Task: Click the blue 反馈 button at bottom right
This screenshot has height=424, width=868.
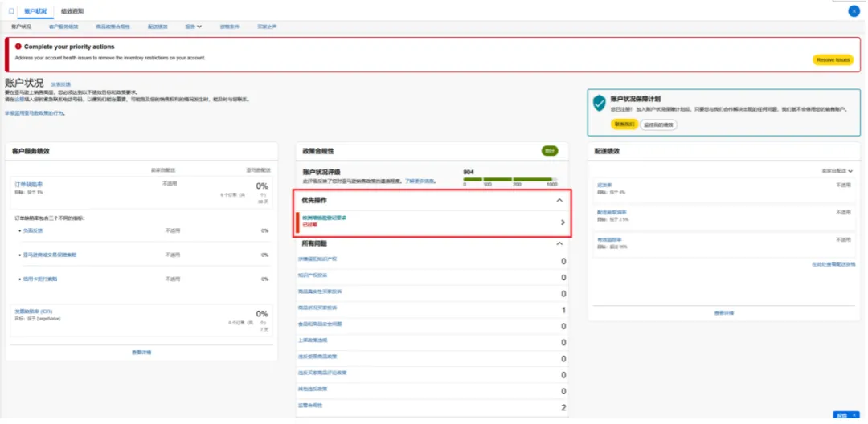Action: tap(845, 415)
